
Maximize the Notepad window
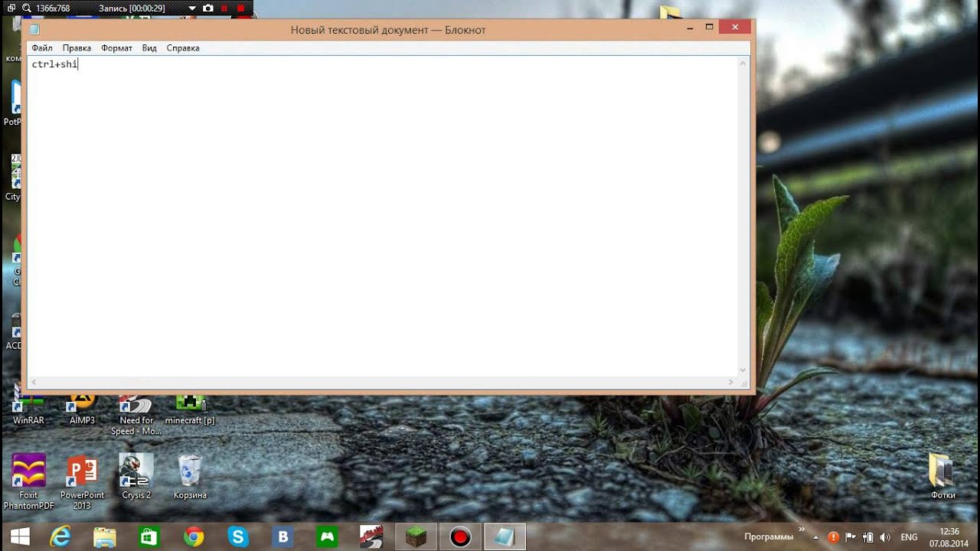click(710, 28)
